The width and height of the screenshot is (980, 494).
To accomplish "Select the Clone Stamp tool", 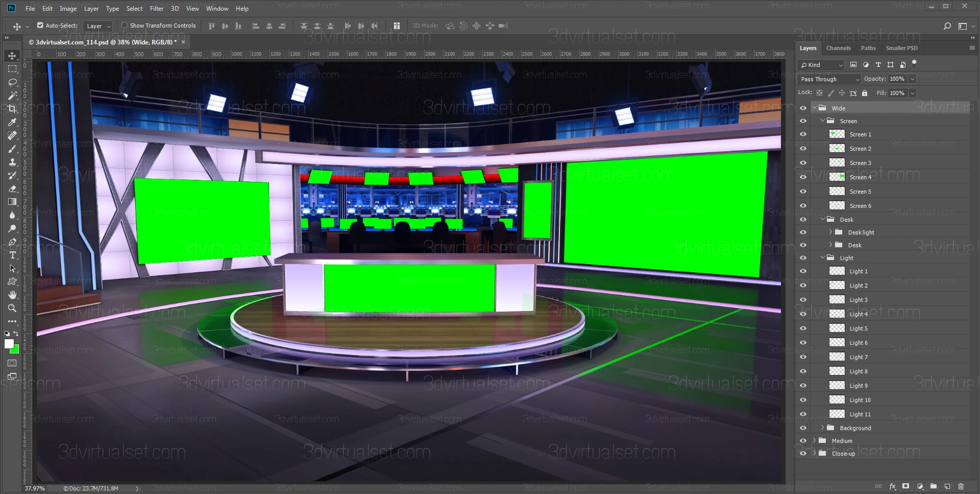I will (x=12, y=162).
